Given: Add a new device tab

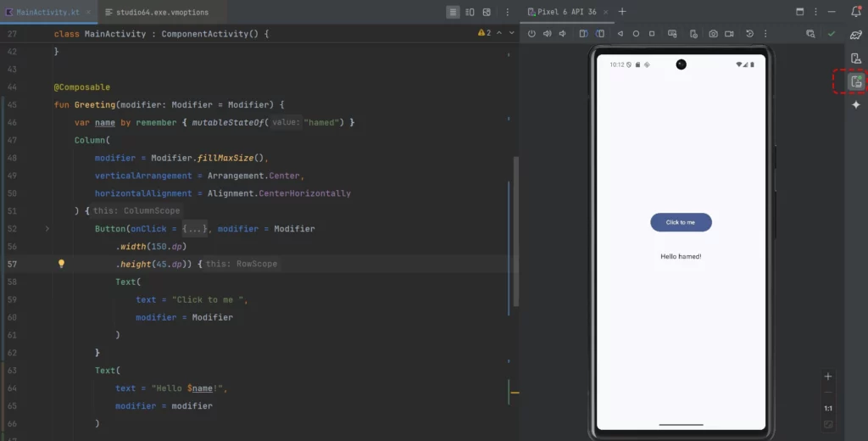Looking at the screenshot, I should (622, 12).
